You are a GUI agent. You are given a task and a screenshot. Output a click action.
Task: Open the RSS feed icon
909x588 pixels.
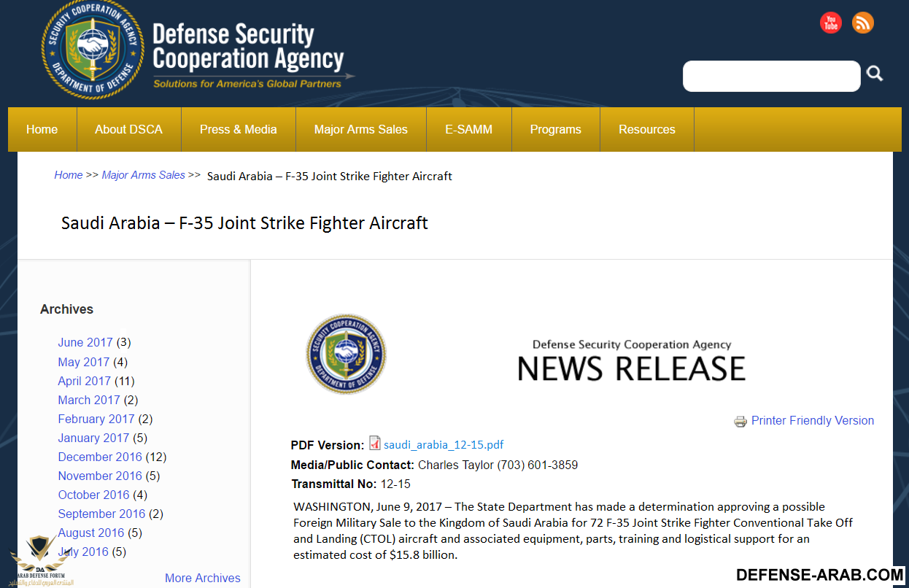tap(862, 23)
